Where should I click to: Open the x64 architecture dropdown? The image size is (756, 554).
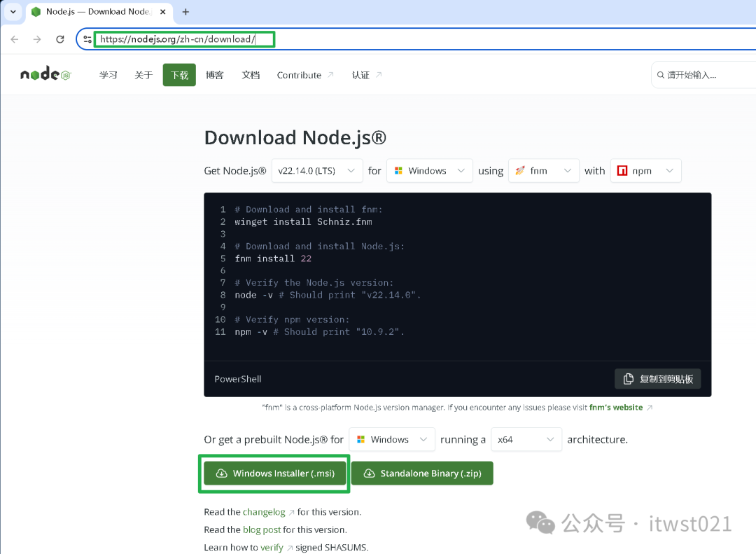[526, 439]
